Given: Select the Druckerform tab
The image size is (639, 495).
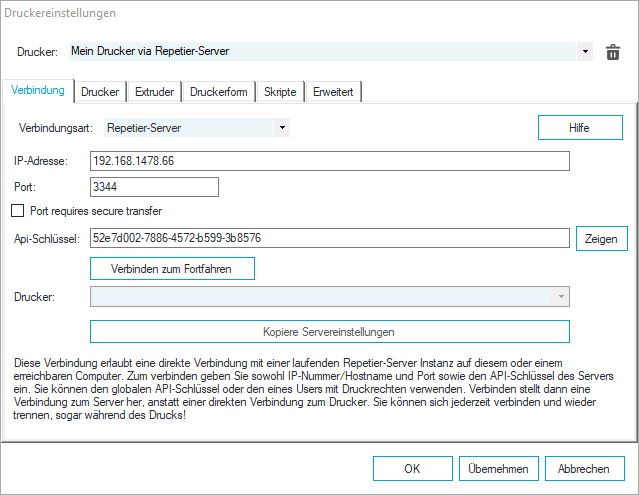Looking at the screenshot, I should pos(219,92).
